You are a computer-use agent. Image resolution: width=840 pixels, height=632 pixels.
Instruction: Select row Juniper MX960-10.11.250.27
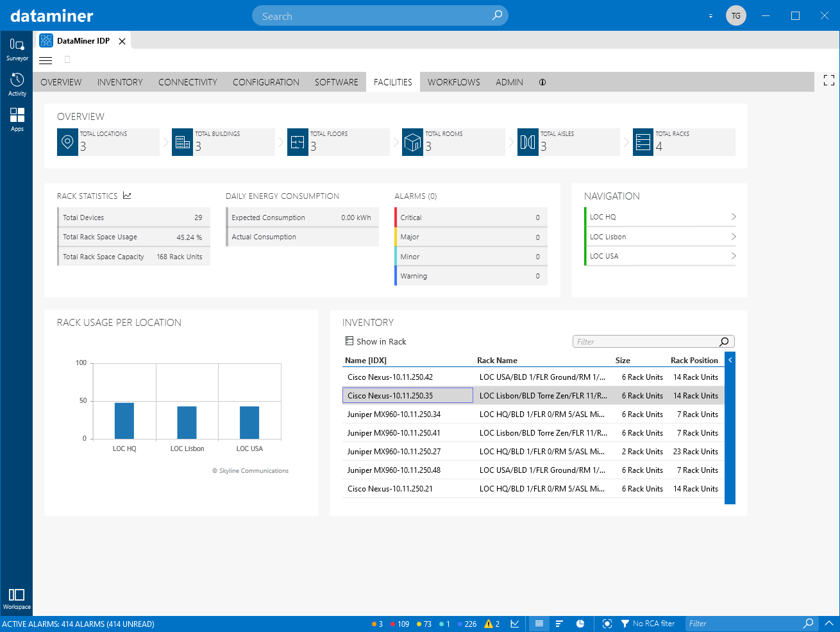click(x=533, y=452)
